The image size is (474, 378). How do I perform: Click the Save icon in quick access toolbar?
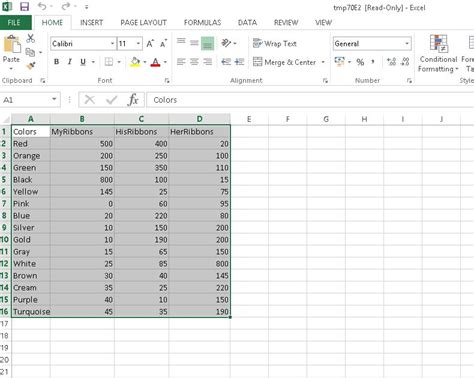[24, 6]
